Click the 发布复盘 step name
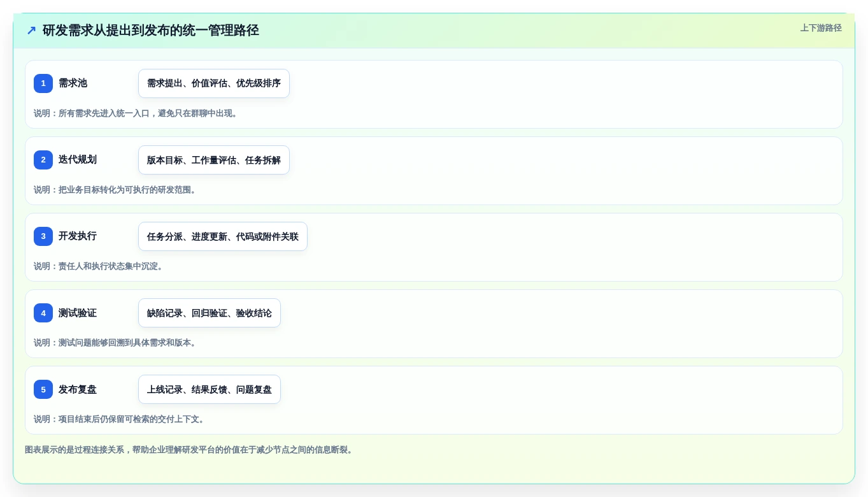This screenshot has height=497, width=868. [78, 389]
